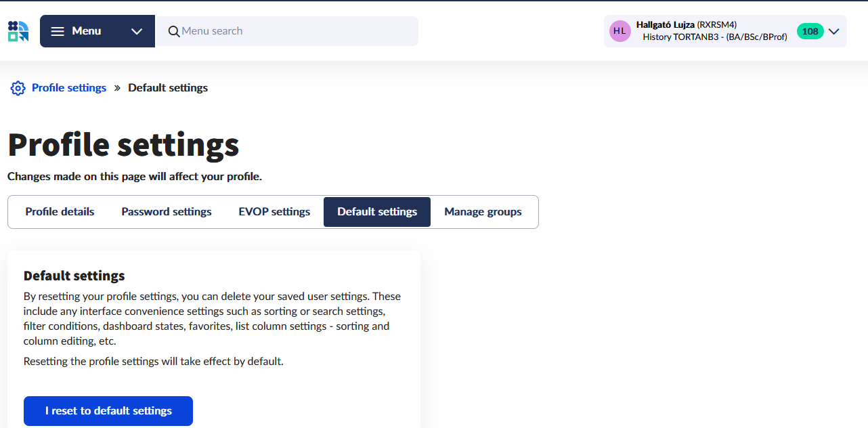Go to the Manage groups tab
The width and height of the screenshot is (868, 428).
483,212
